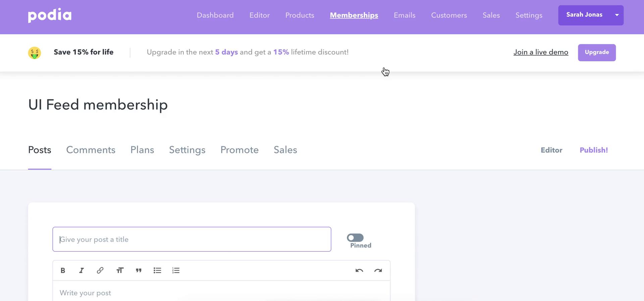
Task: Open Customers in the top navigation
Action: coord(449,15)
